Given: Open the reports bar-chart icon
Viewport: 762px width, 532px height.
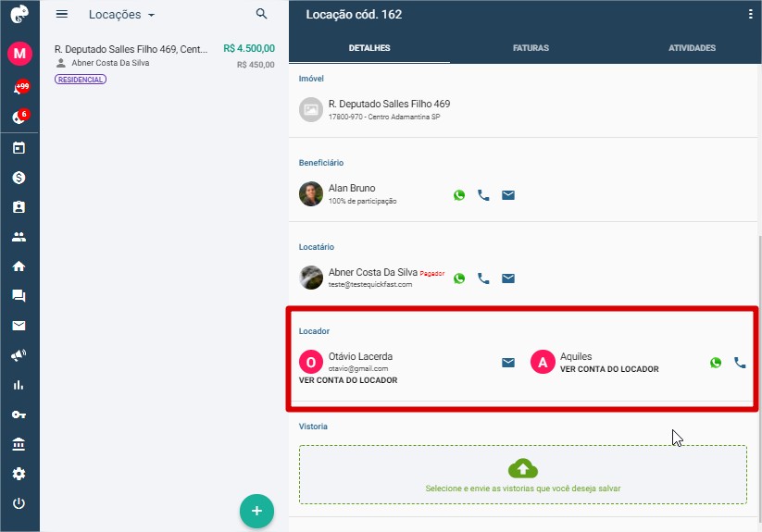Looking at the screenshot, I should [x=19, y=385].
